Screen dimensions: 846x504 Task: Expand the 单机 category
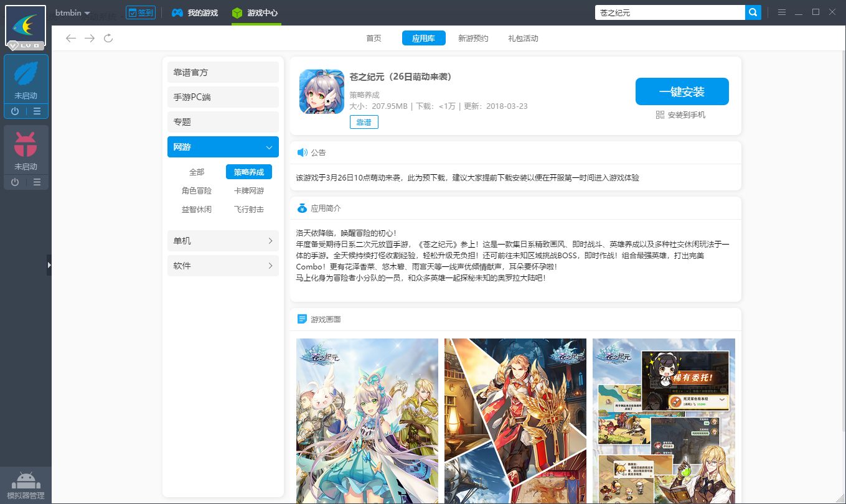(x=223, y=241)
